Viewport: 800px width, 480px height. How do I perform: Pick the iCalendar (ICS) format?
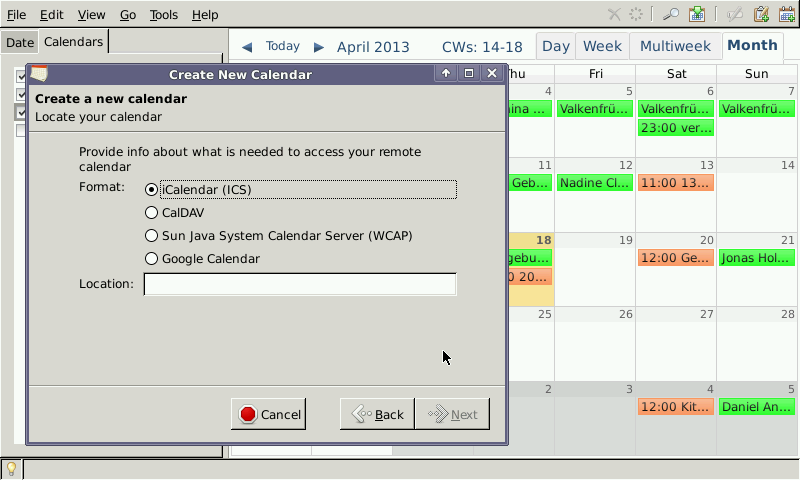[x=152, y=189]
